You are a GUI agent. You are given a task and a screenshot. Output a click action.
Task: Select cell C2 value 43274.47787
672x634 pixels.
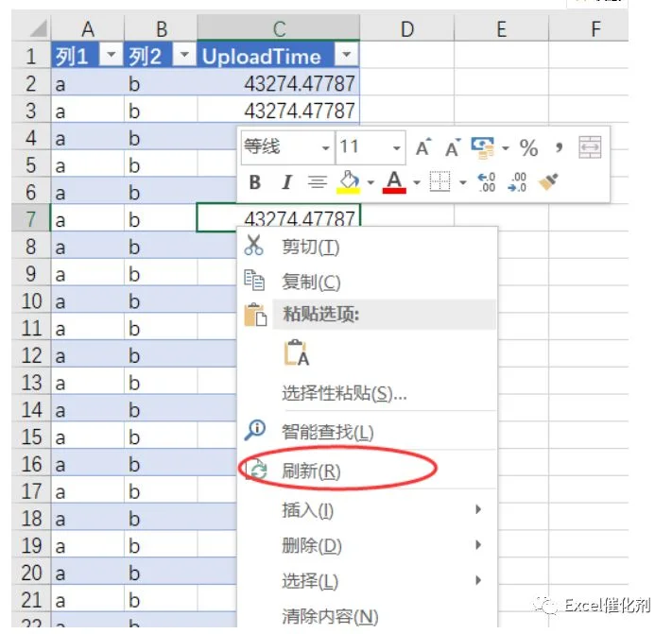(x=279, y=83)
